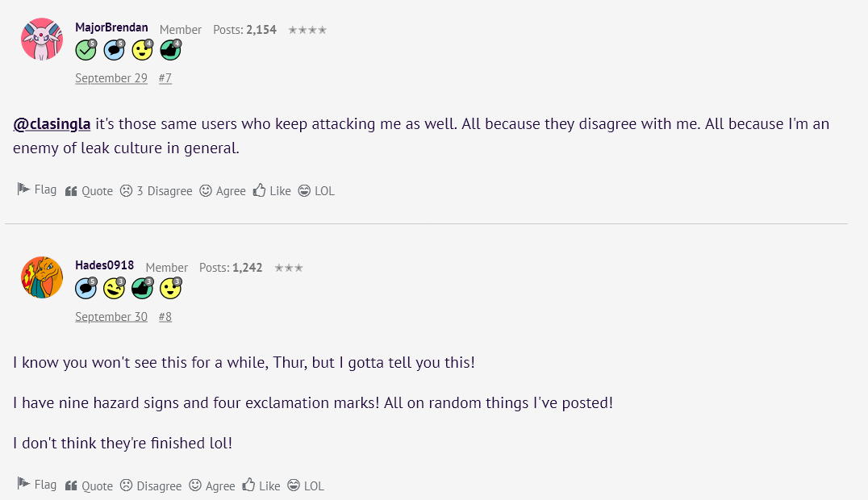Screen dimensions: 868x500
Task: Open the September 29 post date link
Action: pos(111,78)
